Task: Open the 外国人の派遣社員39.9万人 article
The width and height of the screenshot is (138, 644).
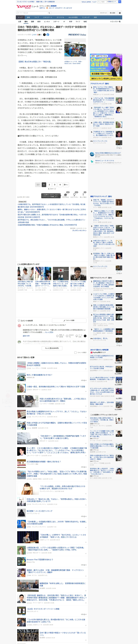Action: click(x=63, y=400)
